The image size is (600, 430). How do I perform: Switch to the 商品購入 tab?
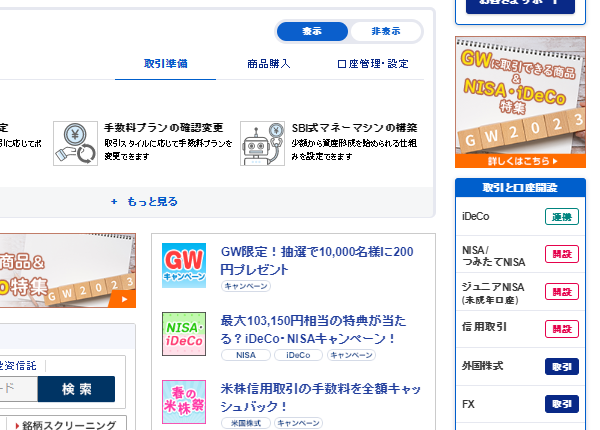(x=269, y=64)
